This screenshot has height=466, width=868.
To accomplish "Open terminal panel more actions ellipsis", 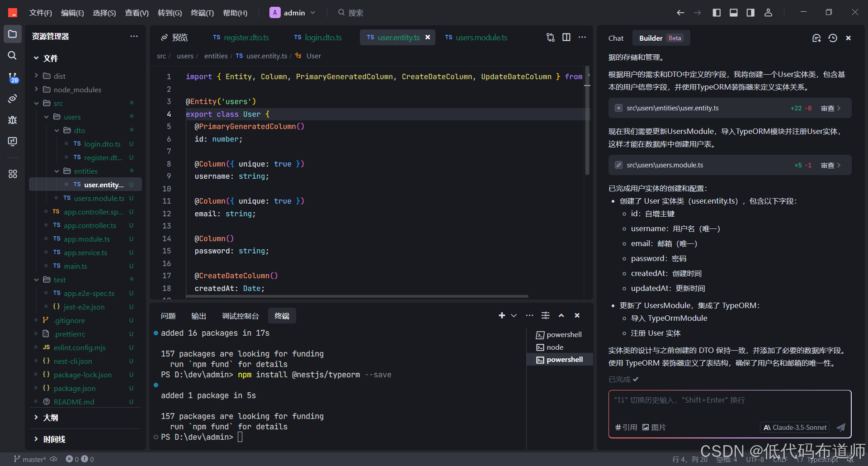I will (529, 315).
